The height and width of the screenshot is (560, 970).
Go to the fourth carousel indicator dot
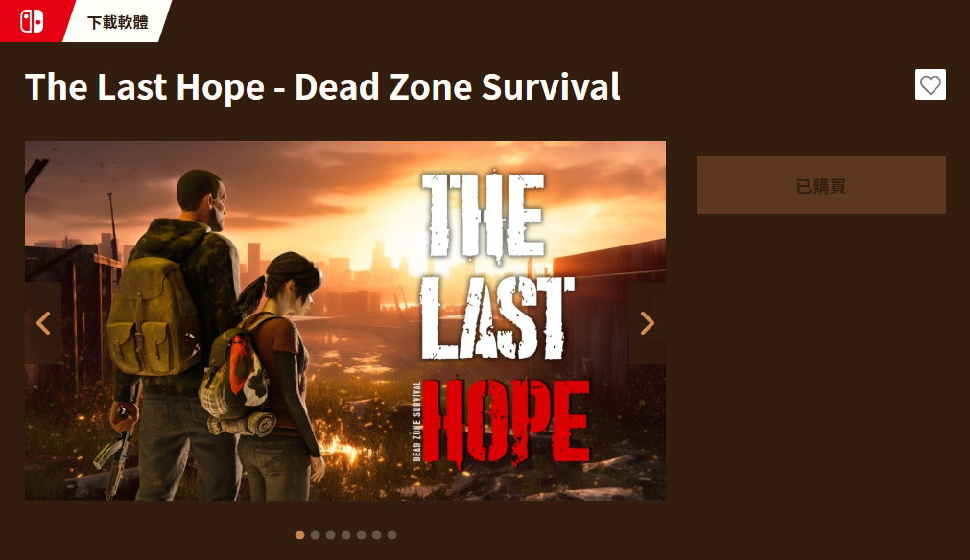(345, 535)
